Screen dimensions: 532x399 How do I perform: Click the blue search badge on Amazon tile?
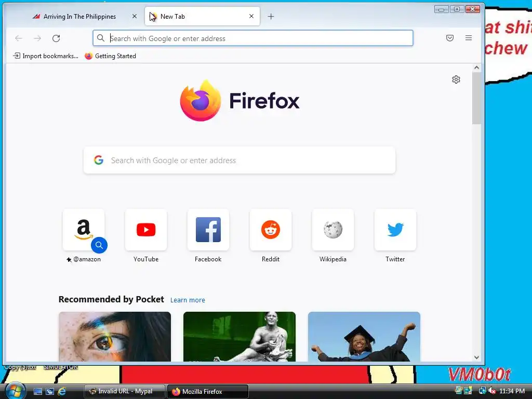[x=99, y=245]
